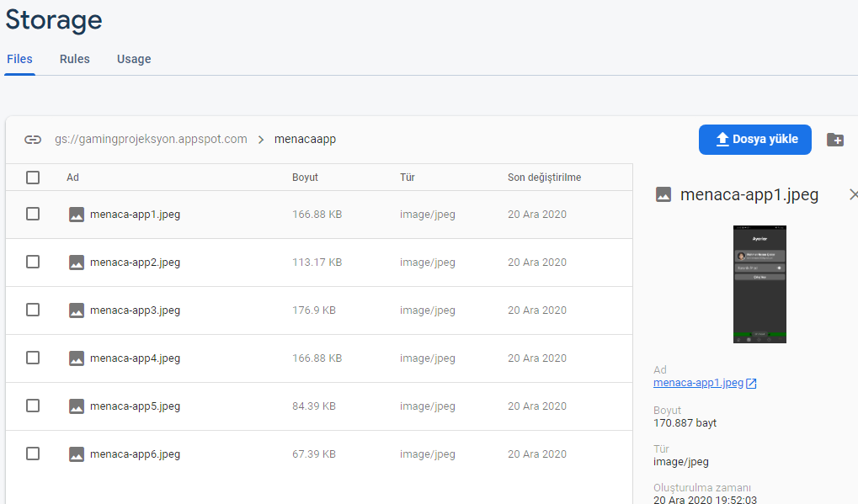Open the menaca-app1.jpeg link in details

click(x=698, y=383)
